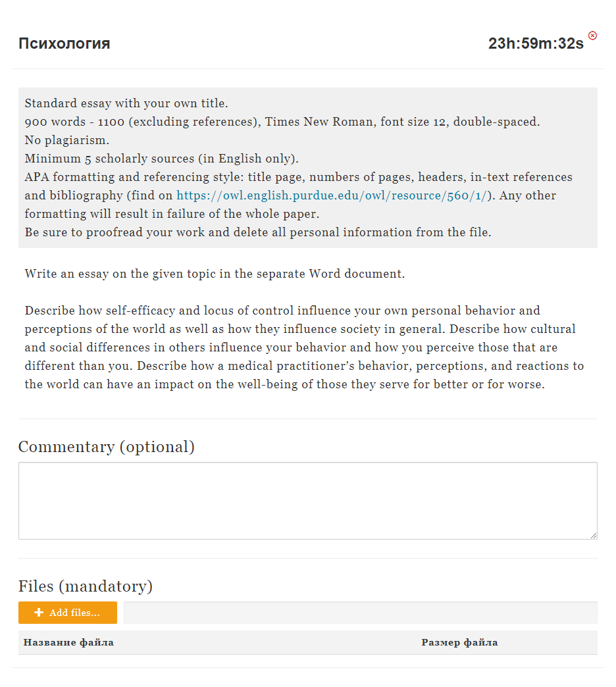
Task: Click the red circled X icon beside the timer
Action: 592,36
